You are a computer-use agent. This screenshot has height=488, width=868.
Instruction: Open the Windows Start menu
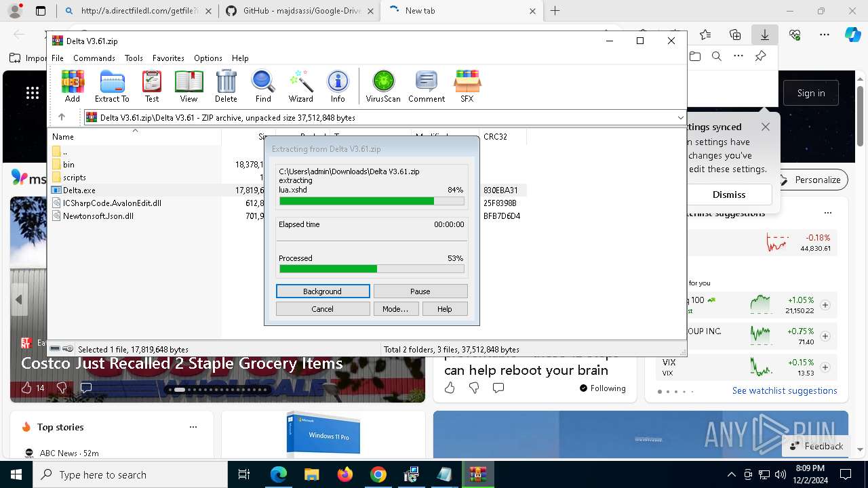tap(16, 474)
